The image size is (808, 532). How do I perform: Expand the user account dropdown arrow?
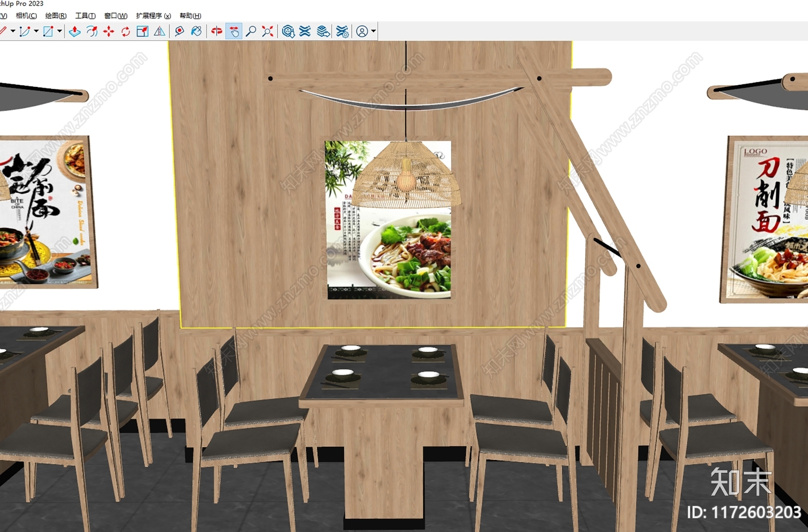pyautogui.click(x=373, y=31)
